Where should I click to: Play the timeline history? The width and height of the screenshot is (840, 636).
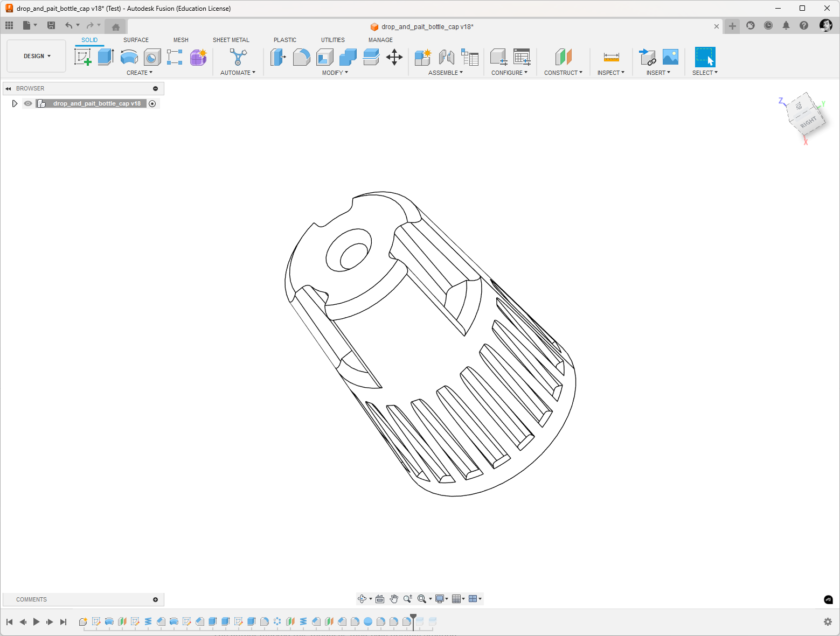pyautogui.click(x=36, y=622)
